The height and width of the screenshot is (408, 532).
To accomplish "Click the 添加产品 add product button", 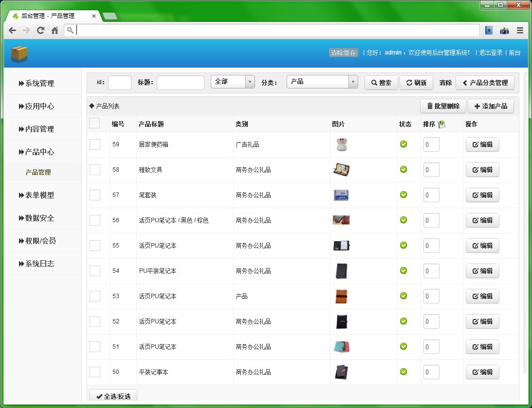I will click(491, 106).
